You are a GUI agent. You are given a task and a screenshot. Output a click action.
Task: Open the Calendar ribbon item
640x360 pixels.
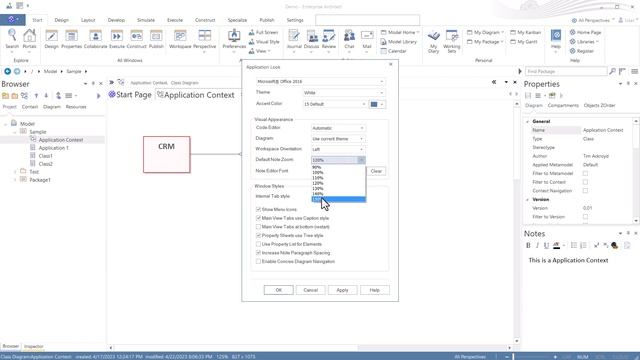click(x=393, y=51)
